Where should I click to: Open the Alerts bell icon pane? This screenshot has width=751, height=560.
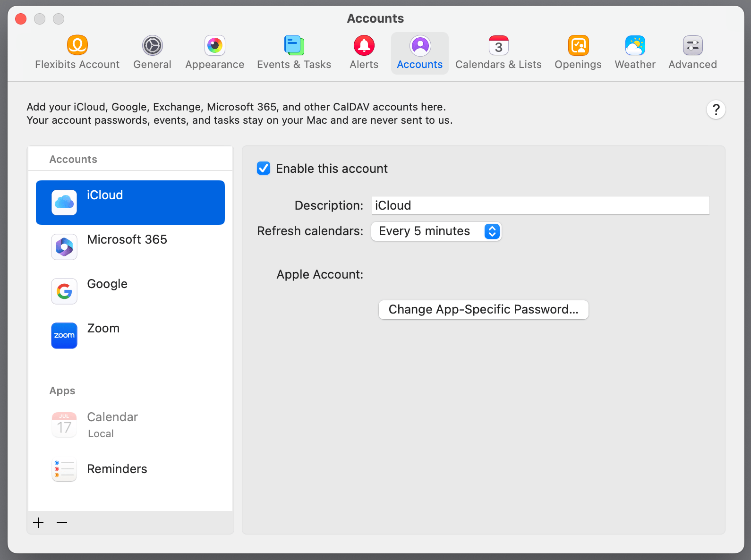[364, 45]
